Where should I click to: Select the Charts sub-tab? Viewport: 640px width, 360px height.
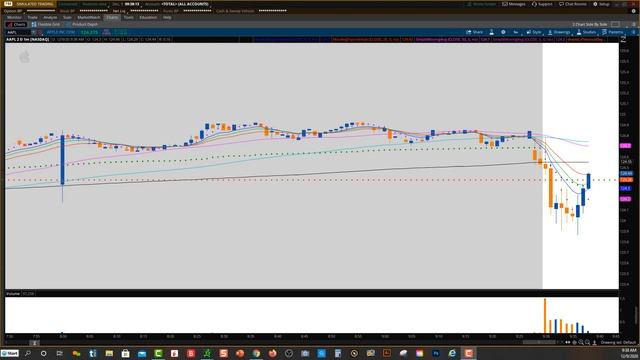16,24
